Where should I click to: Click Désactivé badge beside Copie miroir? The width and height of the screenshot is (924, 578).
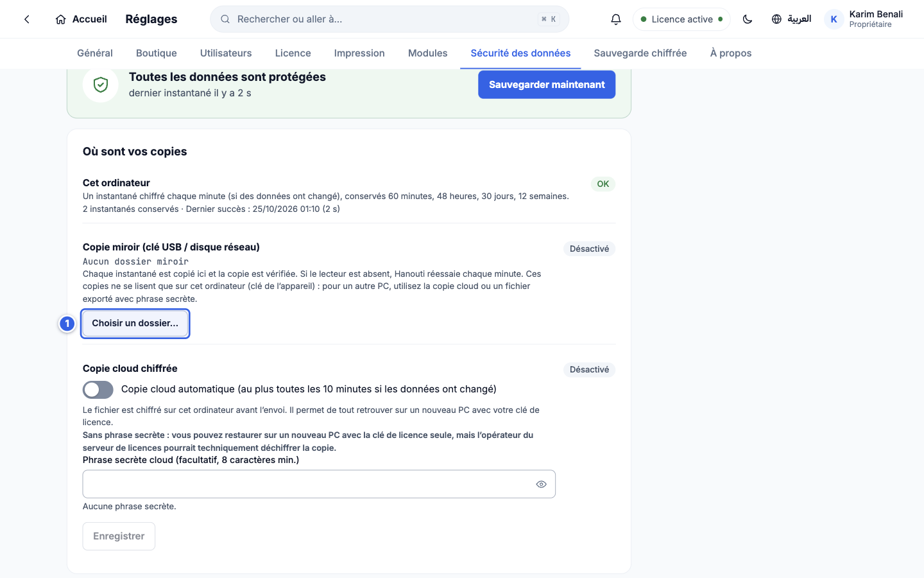tap(589, 249)
